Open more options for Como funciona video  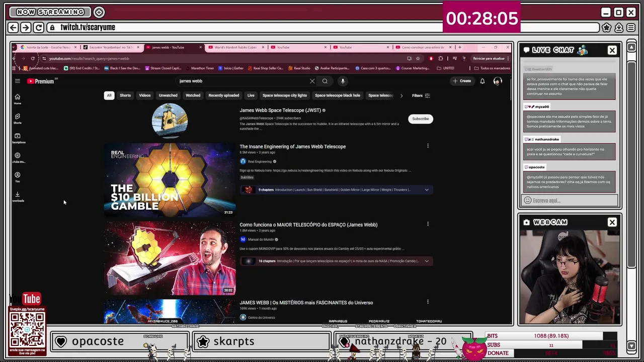tap(428, 224)
